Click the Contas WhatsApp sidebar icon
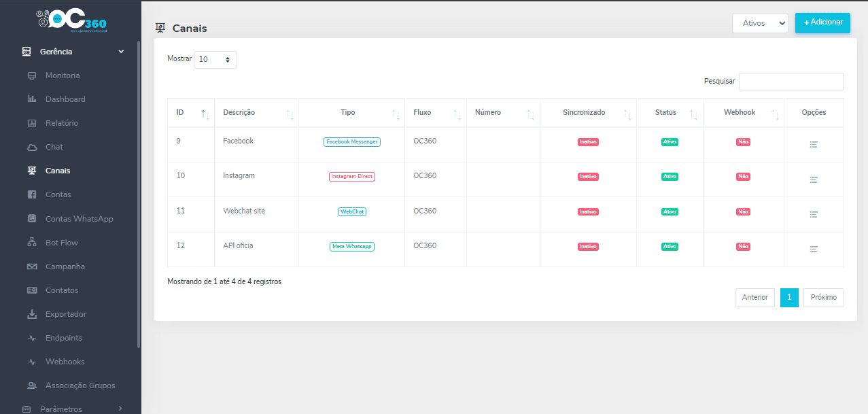The height and width of the screenshot is (414, 868). (32, 219)
